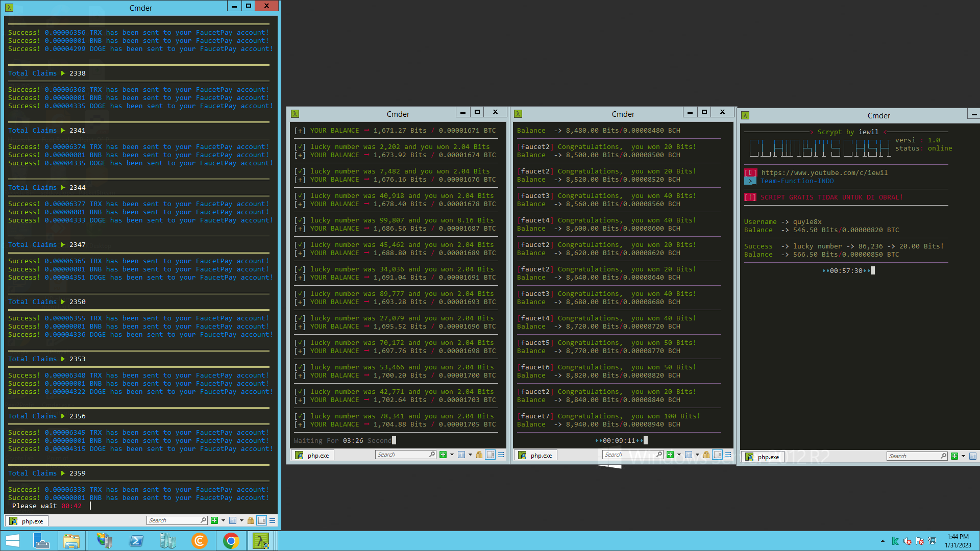Viewport: 980px width, 551px height.
Task: Open new console dropdown arrow in YOUR BALANCE Cmder window
Action: pos(452,455)
